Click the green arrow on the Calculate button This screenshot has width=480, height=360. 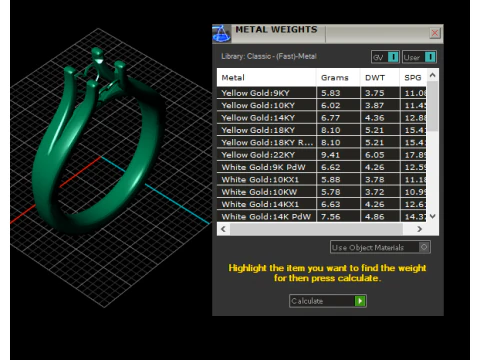(x=360, y=301)
